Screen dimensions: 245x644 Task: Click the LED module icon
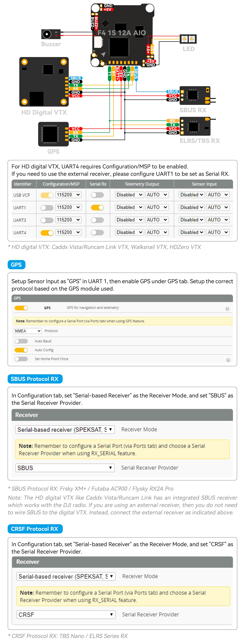[x=188, y=39]
